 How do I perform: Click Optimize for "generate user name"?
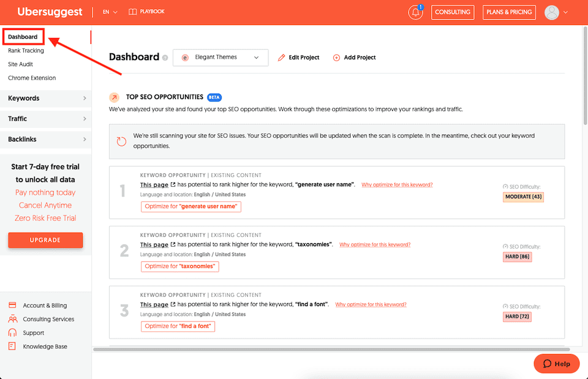click(190, 206)
